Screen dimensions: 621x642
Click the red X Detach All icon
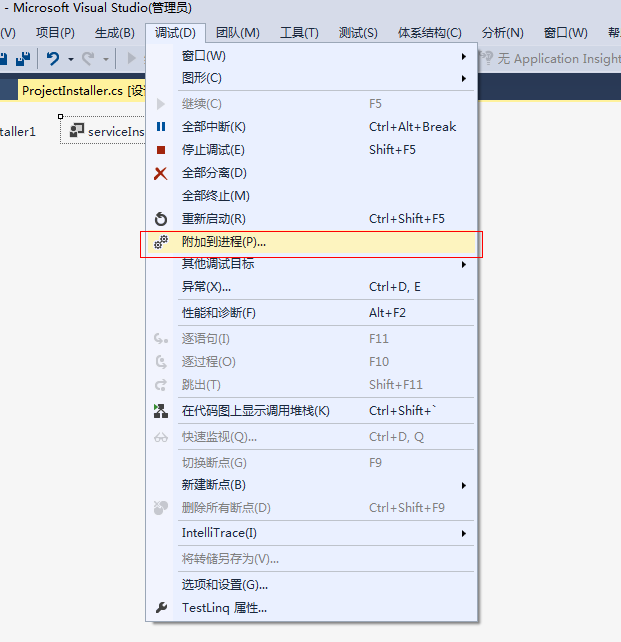pyautogui.click(x=160, y=173)
